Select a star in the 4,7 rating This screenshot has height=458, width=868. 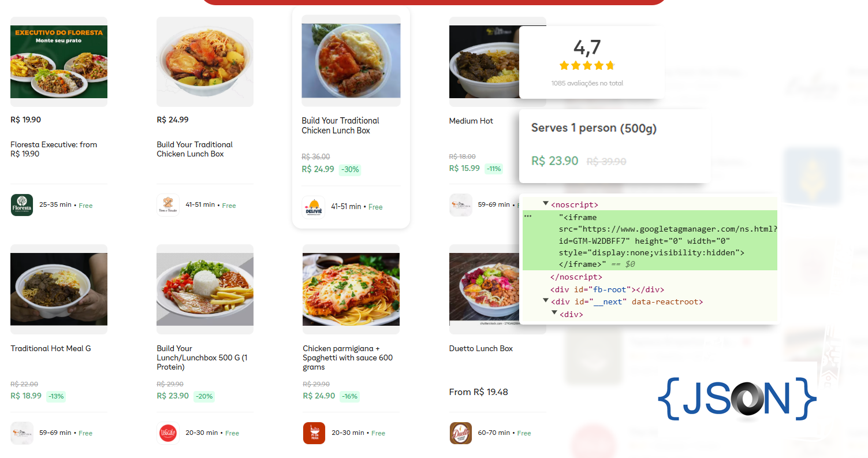click(x=587, y=65)
